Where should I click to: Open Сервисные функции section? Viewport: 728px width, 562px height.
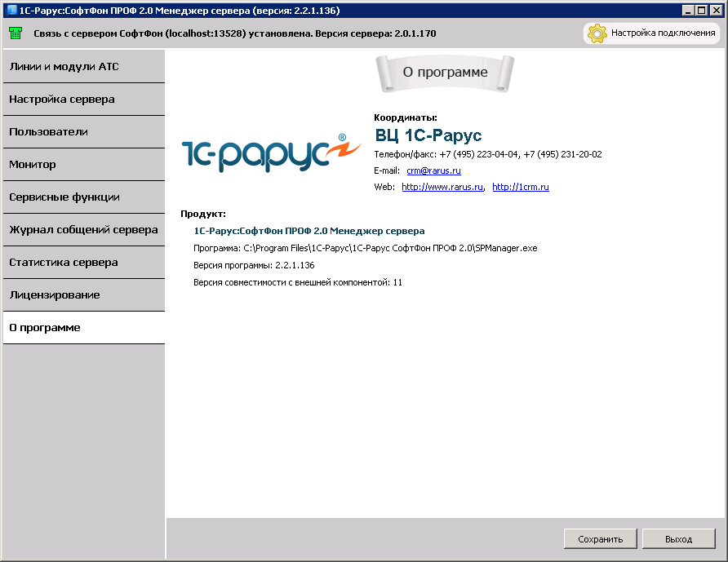click(x=84, y=197)
